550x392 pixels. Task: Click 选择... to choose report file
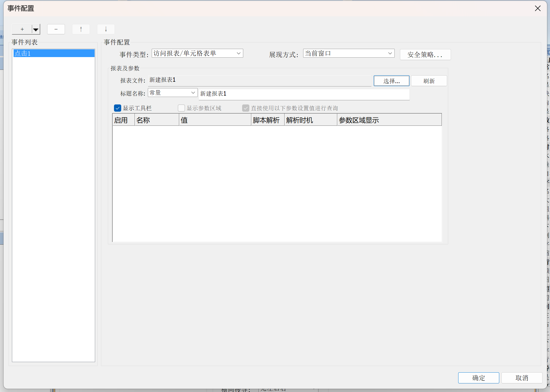[x=391, y=81]
